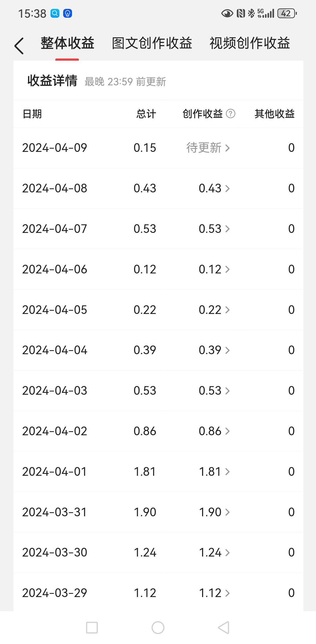This screenshot has height=644, width=316.
Task: Switch to the 视频创作收益 tab
Action: (x=250, y=43)
